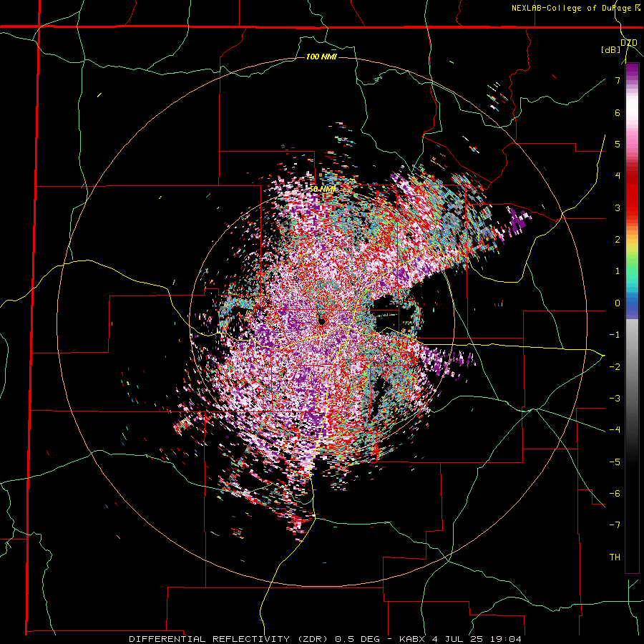Click the scale value -4 on the legend

(615, 429)
